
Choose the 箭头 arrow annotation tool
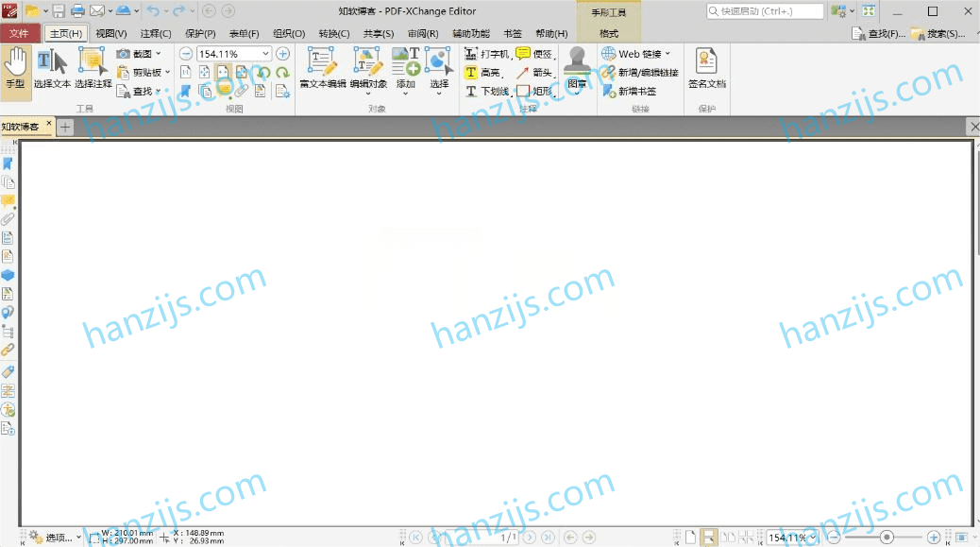coord(535,73)
